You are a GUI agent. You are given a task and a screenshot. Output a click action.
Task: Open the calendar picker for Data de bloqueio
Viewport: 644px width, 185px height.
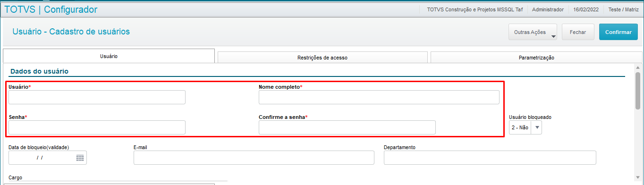pos(80,158)
